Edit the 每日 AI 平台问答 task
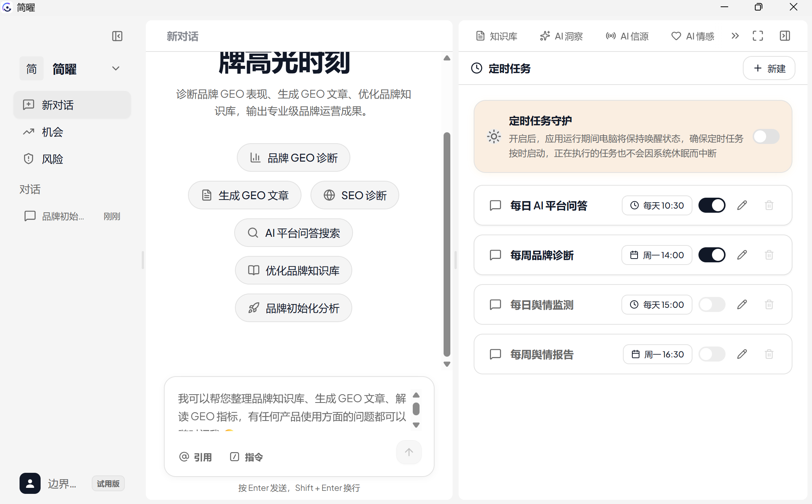Image resolution: width=812 pixels, height=504 pixels. [x=742, y=205]
